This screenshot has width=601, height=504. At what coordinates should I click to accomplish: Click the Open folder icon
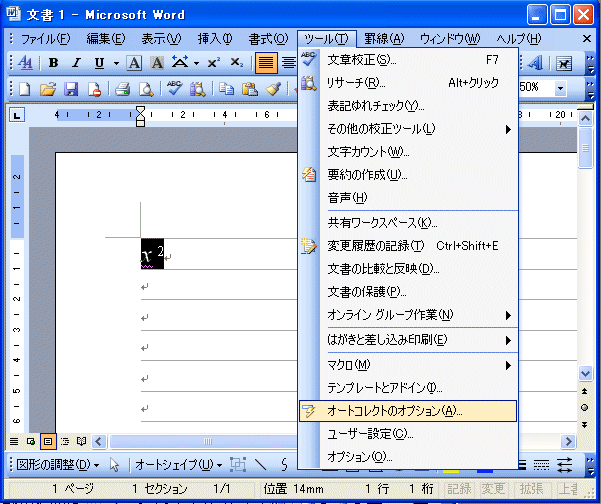pyautogui.click(x=48, y=89)
